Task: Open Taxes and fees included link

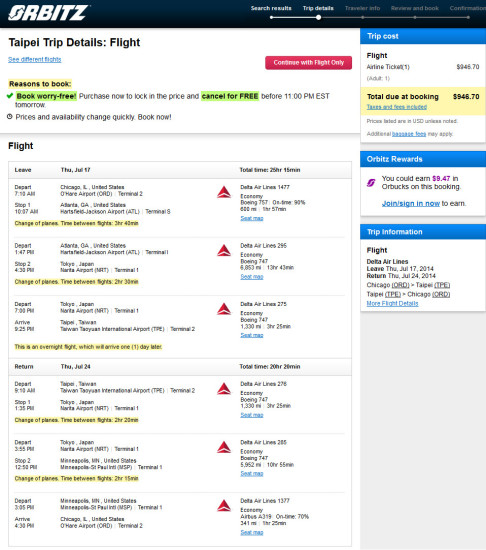Action: (397, 107)
